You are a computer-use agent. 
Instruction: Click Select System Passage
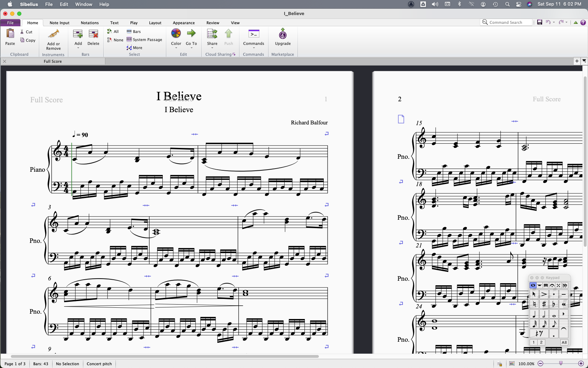coord(144,40)
